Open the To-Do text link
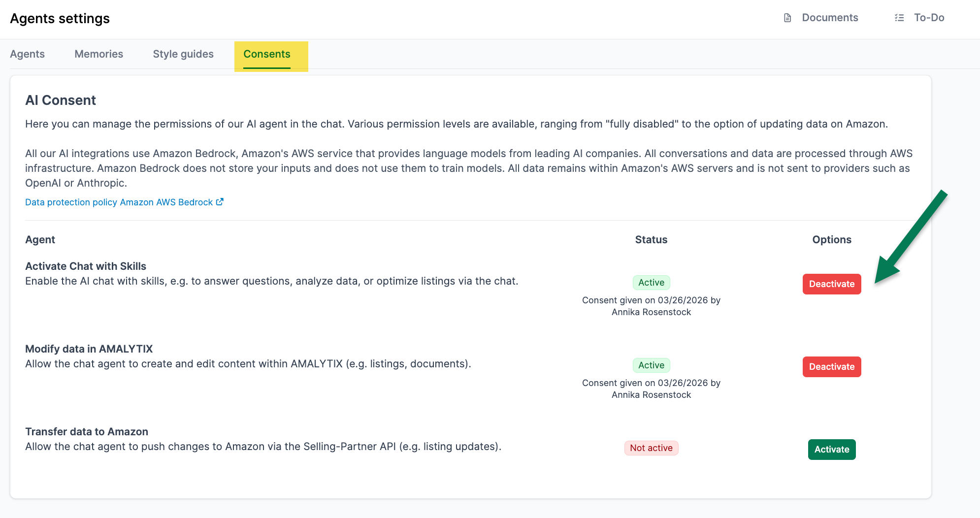This screenshot has height=518, width=980. (929, 18)
